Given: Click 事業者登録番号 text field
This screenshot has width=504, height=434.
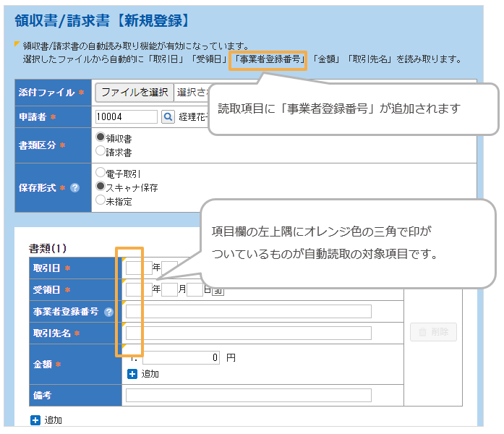Looking at the screenshot, I should (248, 312).
